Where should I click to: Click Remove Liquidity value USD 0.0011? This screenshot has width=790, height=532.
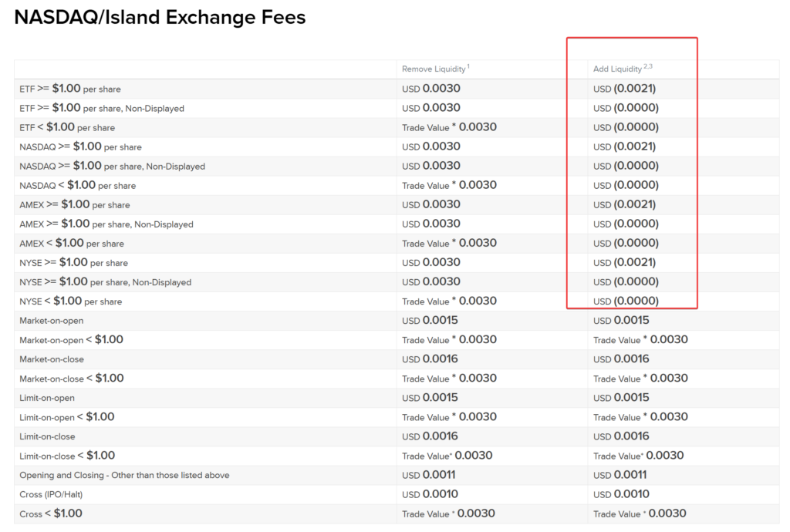coord(429,475)
